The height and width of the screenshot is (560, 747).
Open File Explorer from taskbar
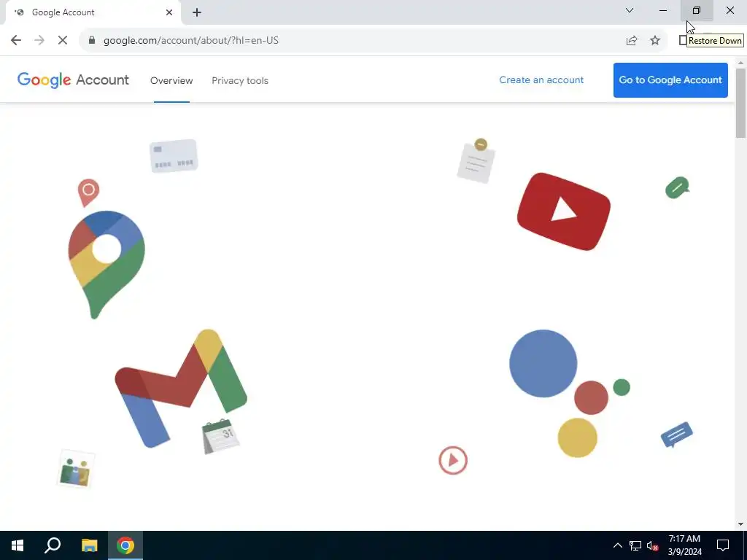(89, 545)
